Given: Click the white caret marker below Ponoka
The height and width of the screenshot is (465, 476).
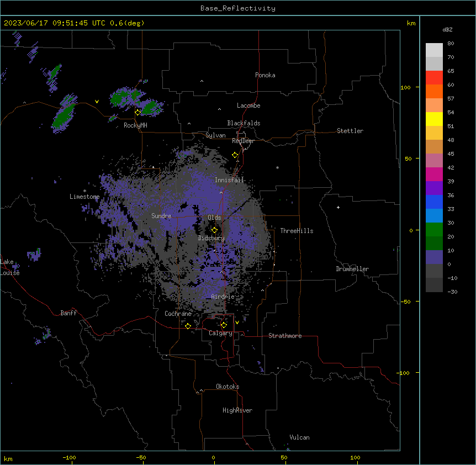Looking at the screenshot, I should [x=202, y=81].
